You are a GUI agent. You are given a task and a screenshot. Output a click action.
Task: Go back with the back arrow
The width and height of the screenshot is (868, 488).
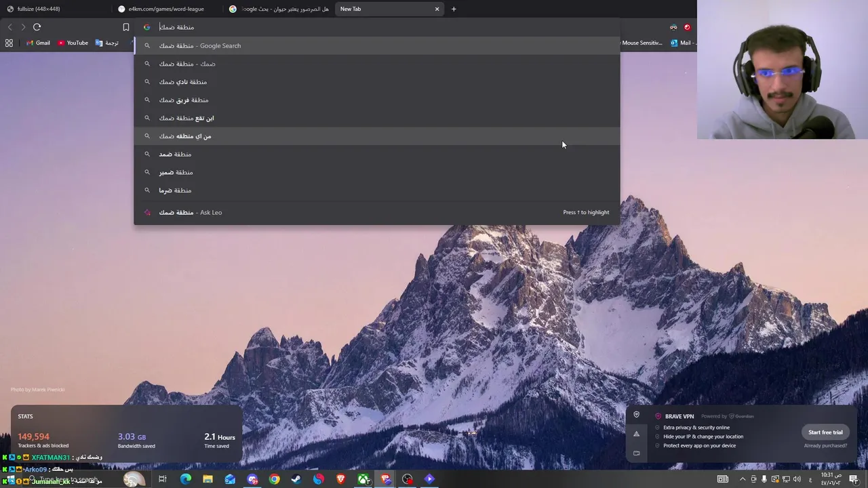pos(9,27)
